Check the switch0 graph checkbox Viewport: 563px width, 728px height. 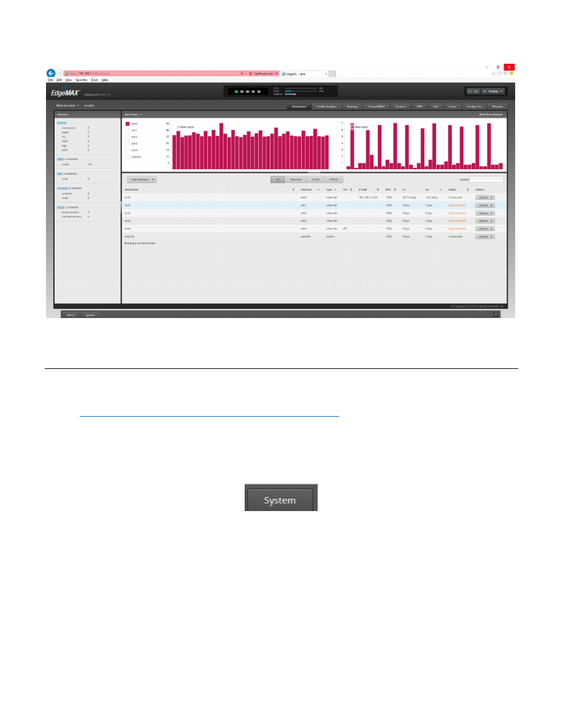pyautogui.click(x=128, y=157)
